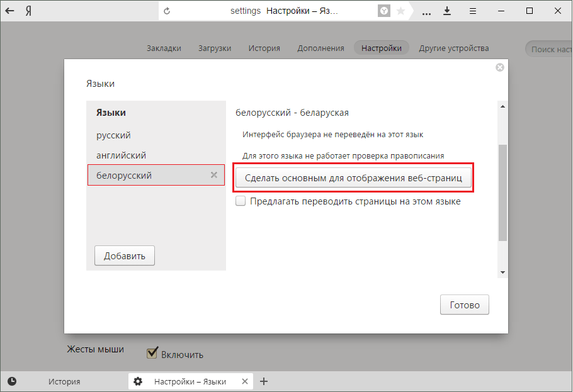Viewport: 573px width, 392px height.
Task: Select белорусский in the languages list
Action: [156, 175]
